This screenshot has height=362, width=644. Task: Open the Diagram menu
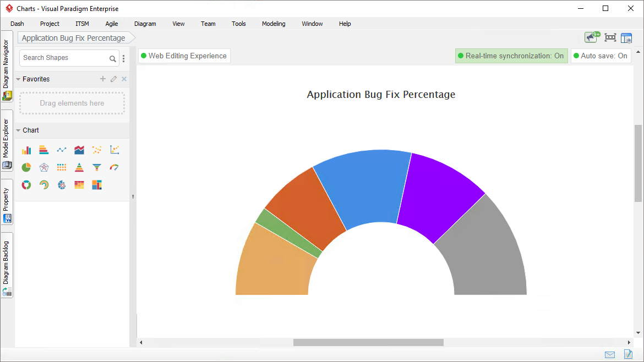145,24
